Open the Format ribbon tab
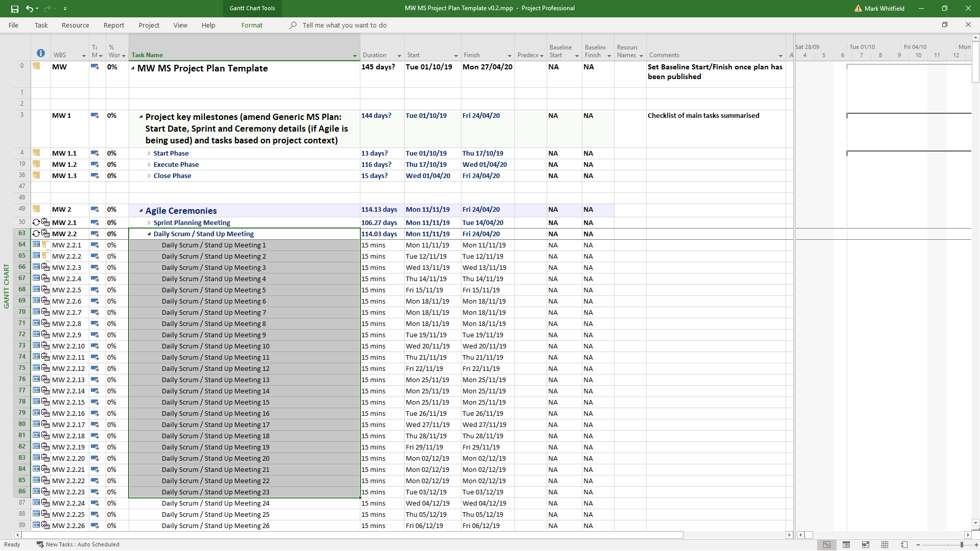The width and height of the screenshot is (980, 551). pyautogui.click(x=252, y=25)
